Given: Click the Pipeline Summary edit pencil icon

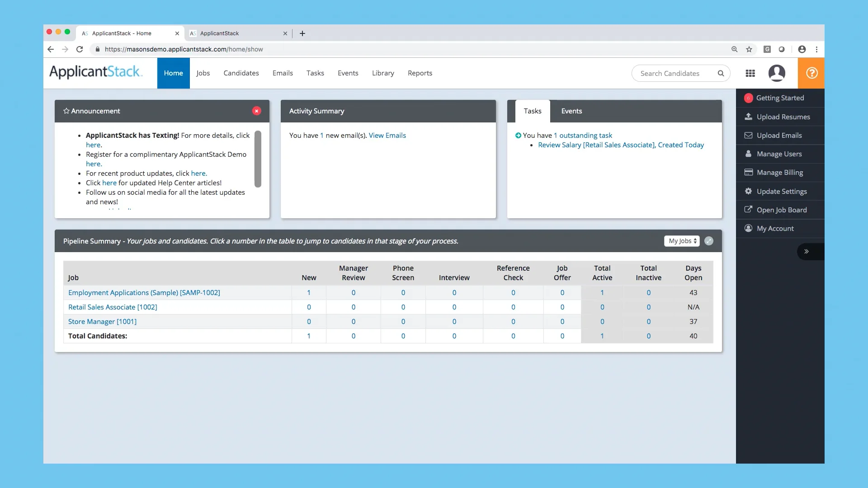Looking at the screenshot, I should click(x=709, y=241).
